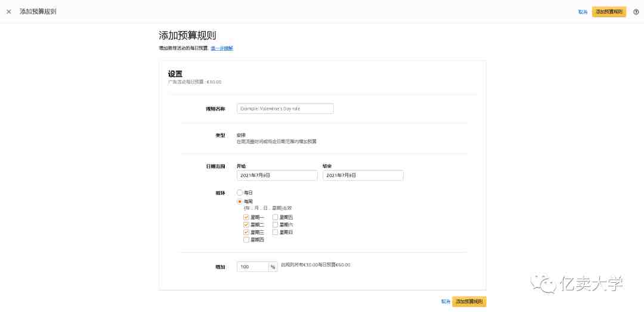The height and width of the screenshot is (312, 644).
Task: Uncheck the 星期三 checkbox
Action: point(246,232)
